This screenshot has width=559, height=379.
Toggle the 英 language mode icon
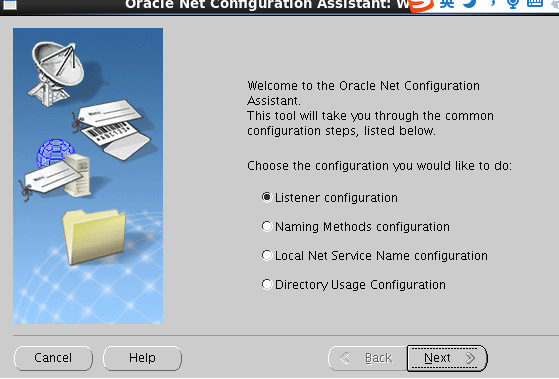pos(447,4)
